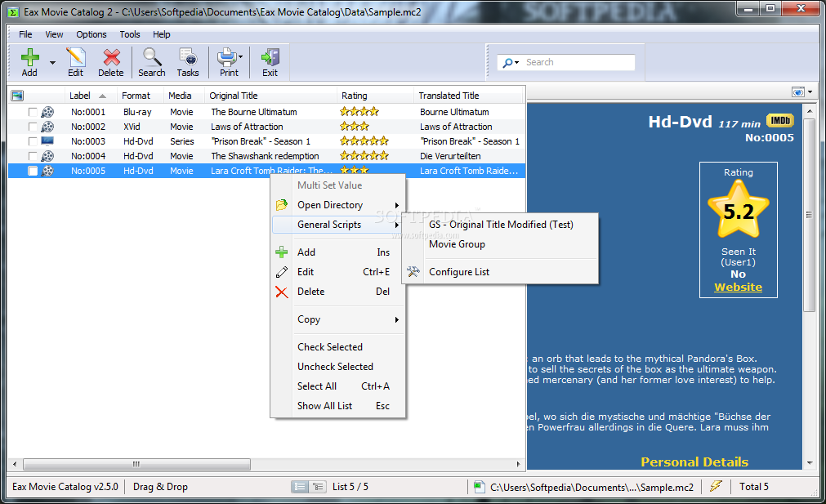Screen dimensions: 826x504
Task: Open the View menu
Action: coord(54,34)
